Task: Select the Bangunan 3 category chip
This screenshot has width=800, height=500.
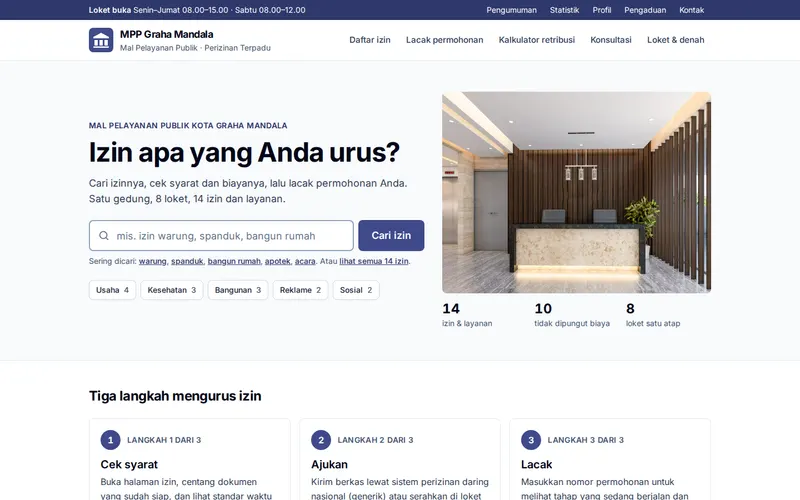Action: point(238,290)
